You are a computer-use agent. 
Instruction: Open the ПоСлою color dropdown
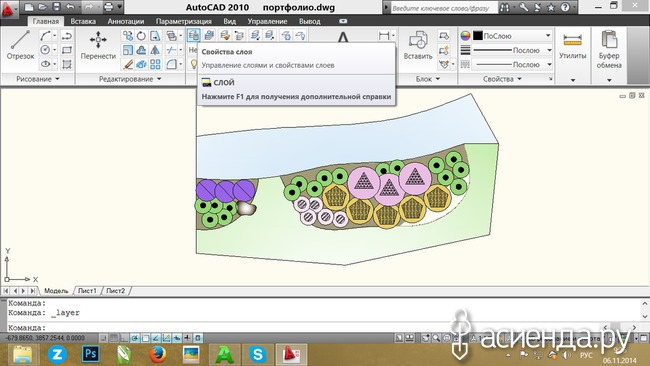tap(512, 36)
